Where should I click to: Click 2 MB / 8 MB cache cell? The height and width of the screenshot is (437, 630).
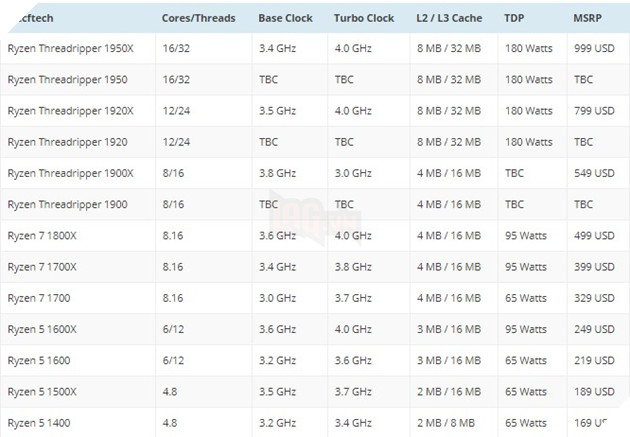click(446, 423)
